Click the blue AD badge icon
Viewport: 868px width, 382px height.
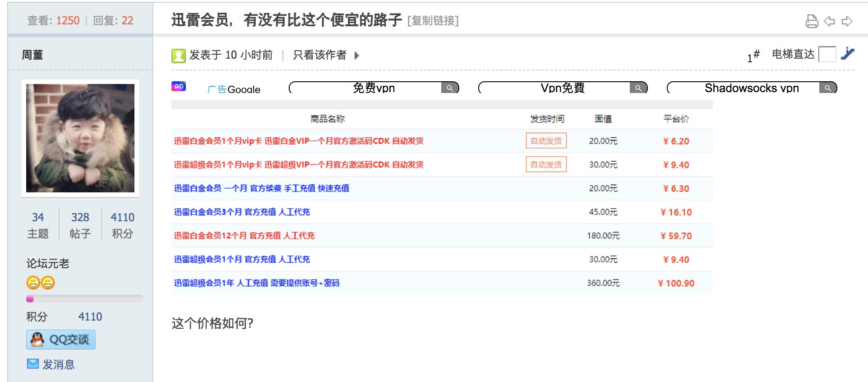(x=179, y=86)
